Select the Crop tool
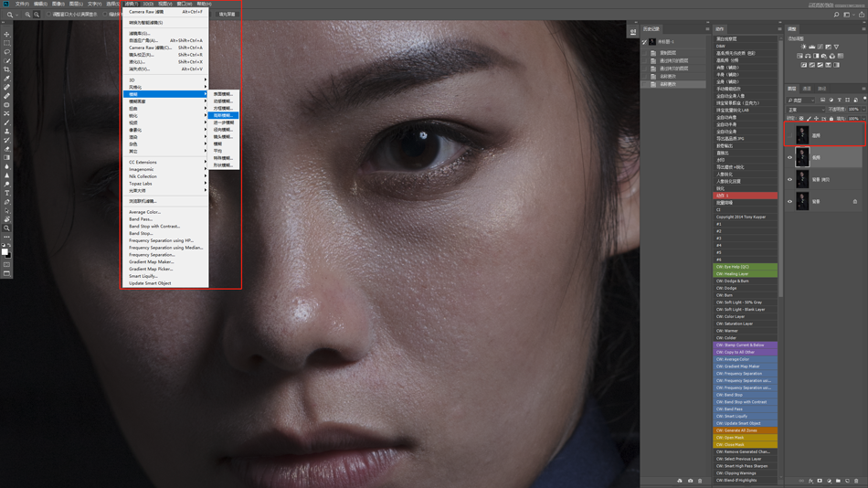The image size is (868, 488). (x=6, y=69)
